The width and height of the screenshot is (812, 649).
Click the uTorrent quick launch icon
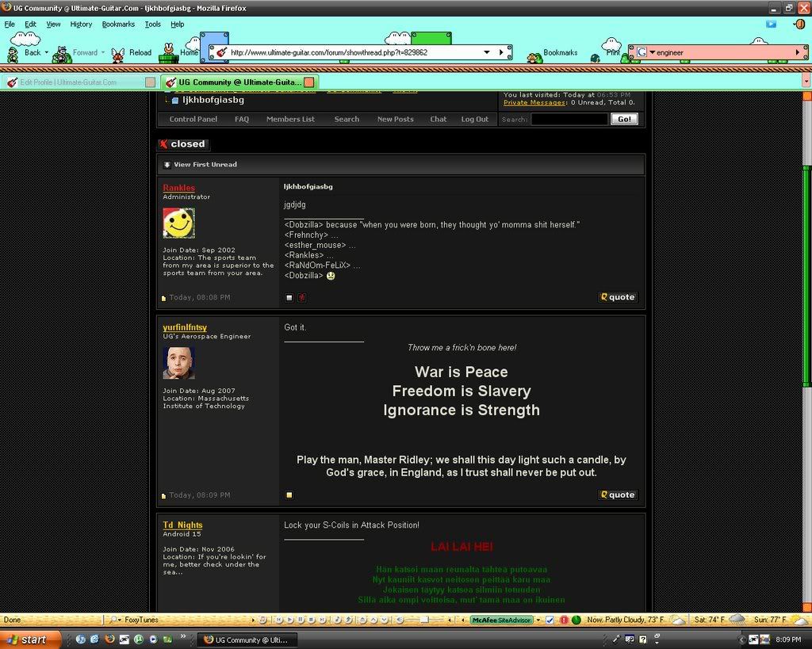coord(138,639)
